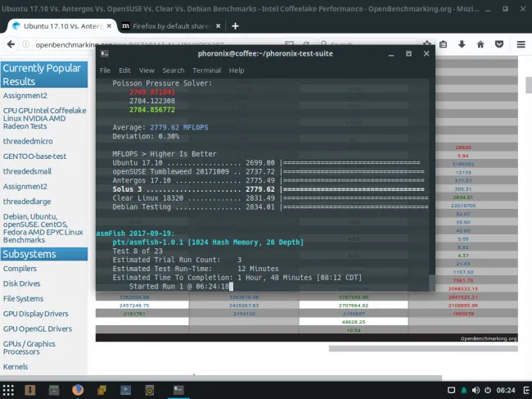The width and height of the screenshot is (532, 399).
Task: Select the terminal taskbar icon
Action: point(178,390)
